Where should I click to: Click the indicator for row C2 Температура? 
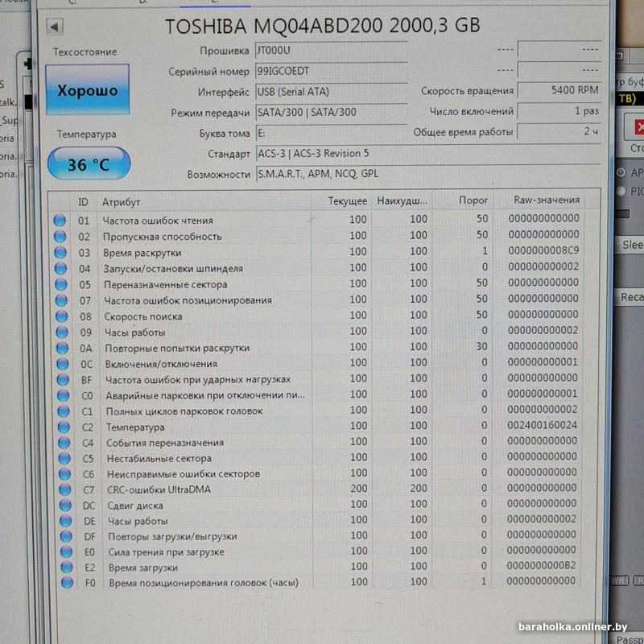(64, 427)
